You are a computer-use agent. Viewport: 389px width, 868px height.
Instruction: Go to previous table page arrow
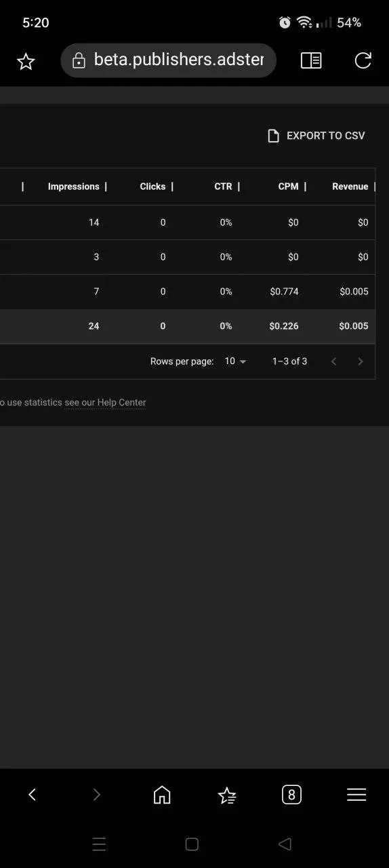pyautogui.click(x=333, y=361)
